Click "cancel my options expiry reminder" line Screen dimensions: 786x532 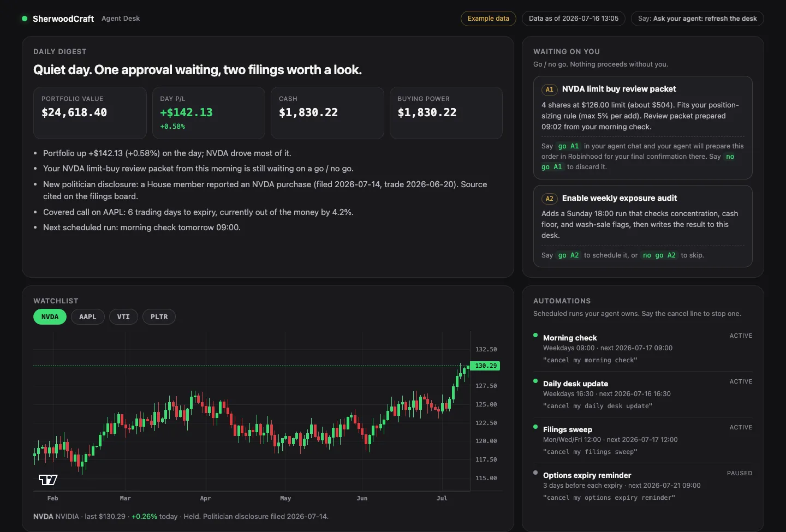(x=609, y=498)
